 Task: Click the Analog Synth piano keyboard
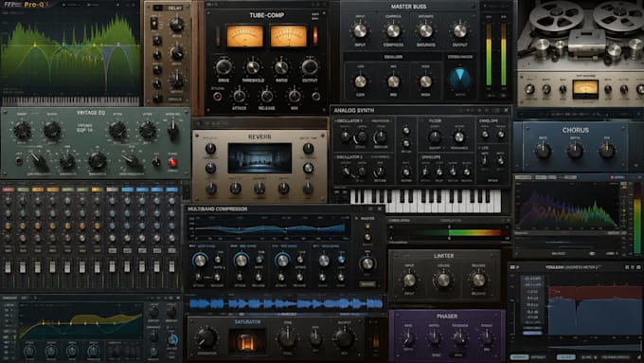(x=425, y=201)
